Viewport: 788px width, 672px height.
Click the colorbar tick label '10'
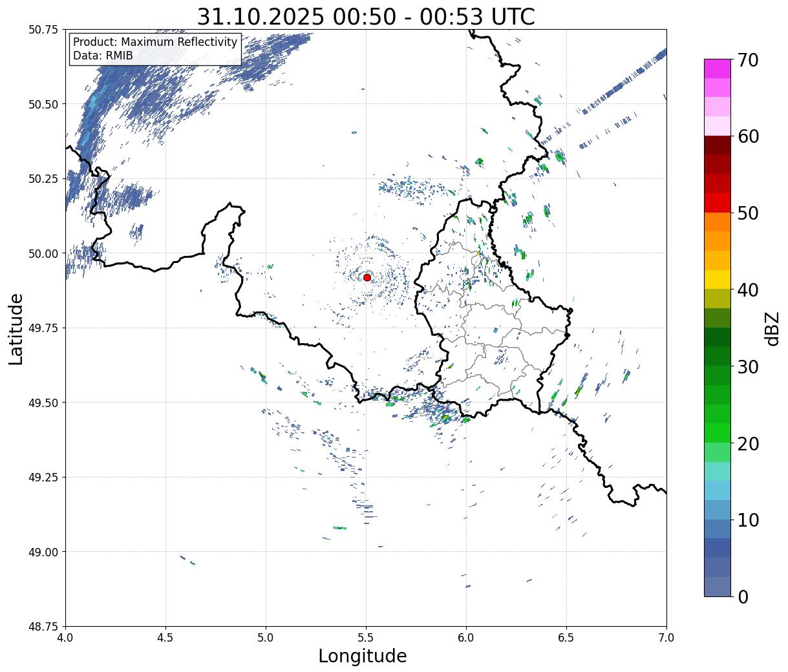[748, 520]
